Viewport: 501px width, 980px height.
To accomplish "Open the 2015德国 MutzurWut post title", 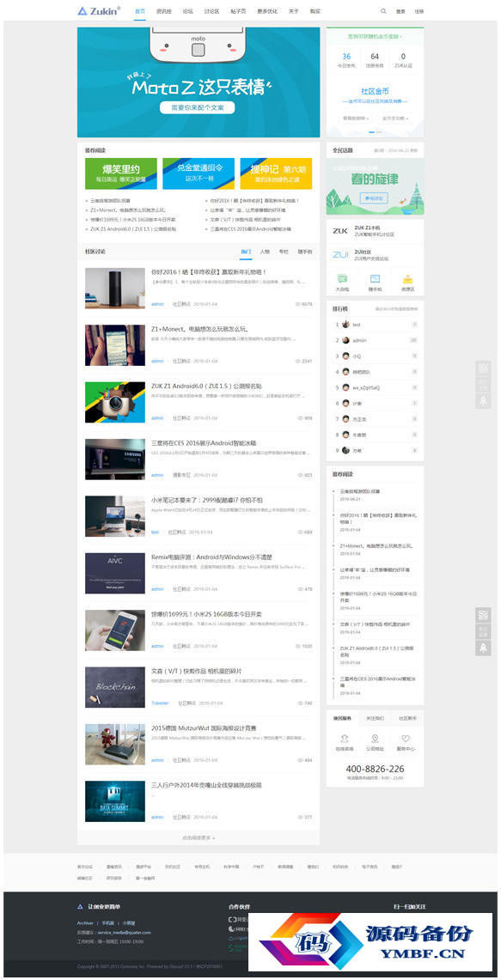I will click(x=204, y=728).
